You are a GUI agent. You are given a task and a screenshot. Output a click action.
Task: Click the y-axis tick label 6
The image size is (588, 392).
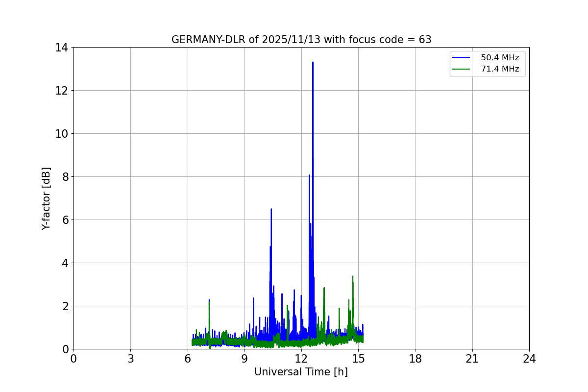point(65,220)
